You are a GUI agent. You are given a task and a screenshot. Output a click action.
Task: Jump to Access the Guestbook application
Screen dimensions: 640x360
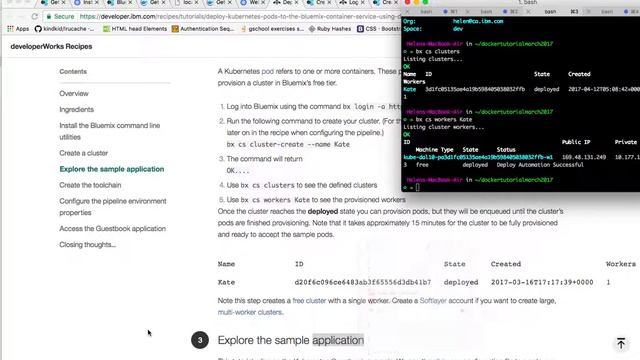[113, 229]
